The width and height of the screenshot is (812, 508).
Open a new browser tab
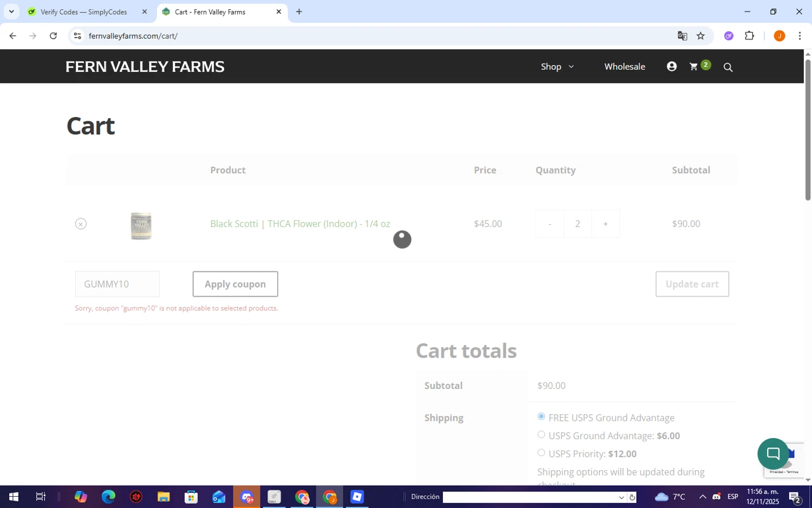coord(299,11)
